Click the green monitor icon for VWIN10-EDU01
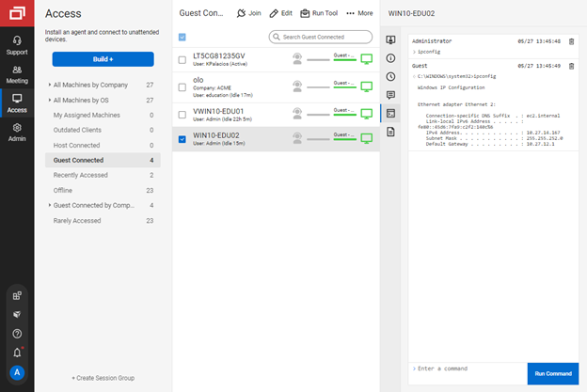 367,114
